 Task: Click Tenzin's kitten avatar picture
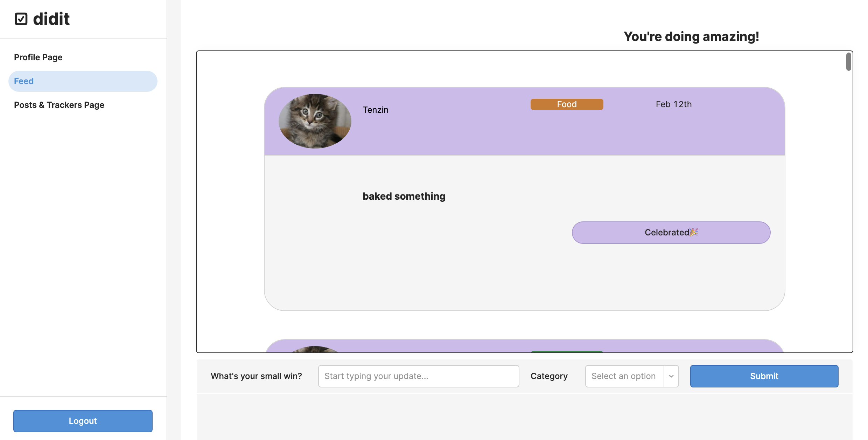(x=315, y=121)
